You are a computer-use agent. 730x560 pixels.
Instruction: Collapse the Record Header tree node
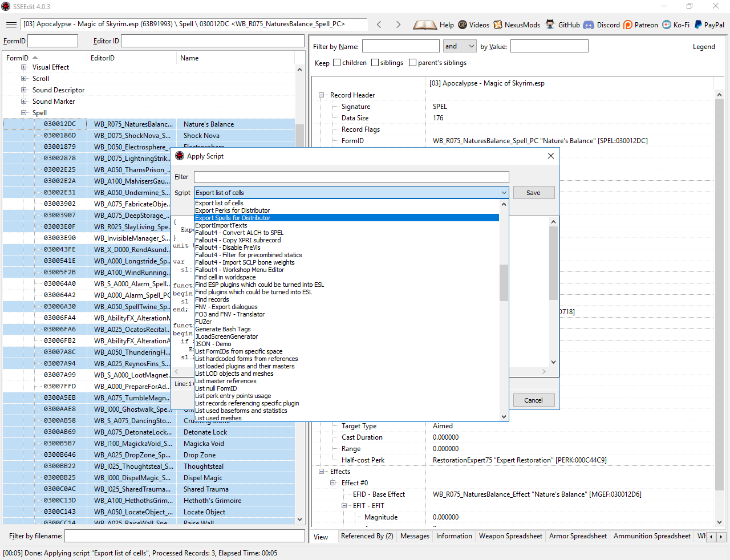point(322,95)
